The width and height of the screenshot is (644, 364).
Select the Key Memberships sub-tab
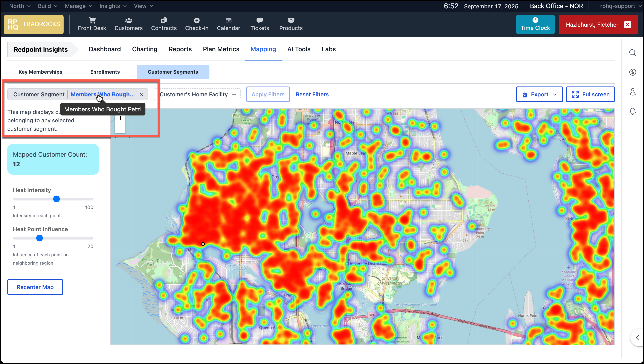tap(40, 72)
